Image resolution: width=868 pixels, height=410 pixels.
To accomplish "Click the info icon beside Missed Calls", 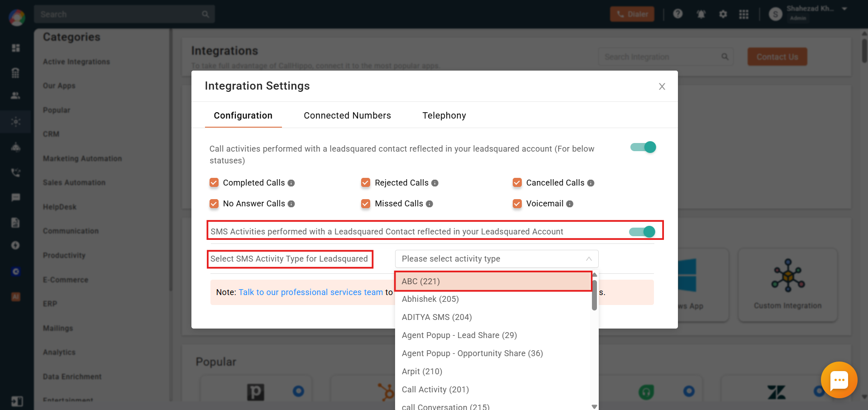I will click(x=429, y=204).
